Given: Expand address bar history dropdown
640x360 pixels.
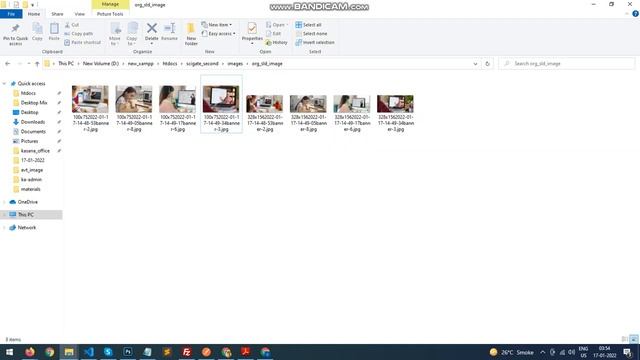Looking at the screenshot, I should [x=475, y=64].
